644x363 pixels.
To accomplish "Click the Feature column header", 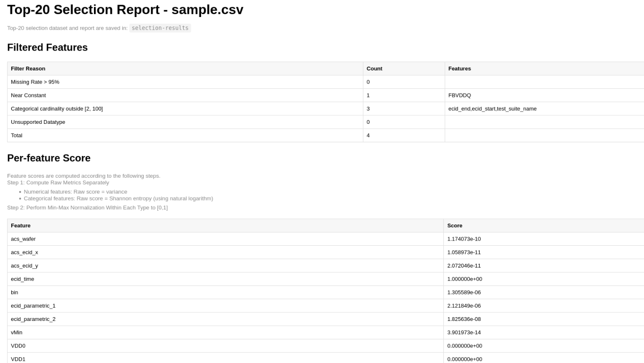I will tap(21, 225).
